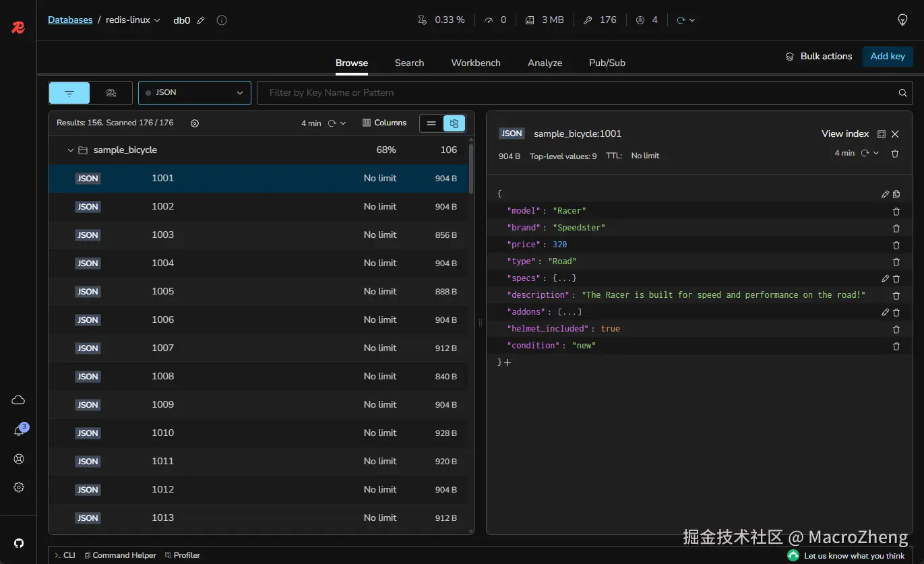Follow the Databases breadcrumb link
Image resolution: width=924 pixels, height=564 pixels.
tap(70, 20)
